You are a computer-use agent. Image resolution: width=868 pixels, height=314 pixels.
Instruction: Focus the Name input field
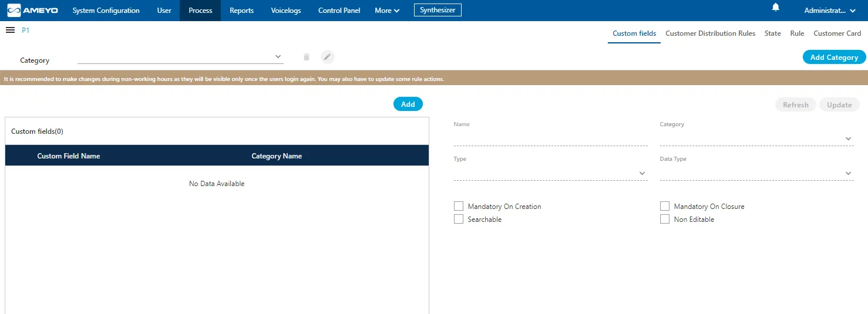tap(550, 139)
